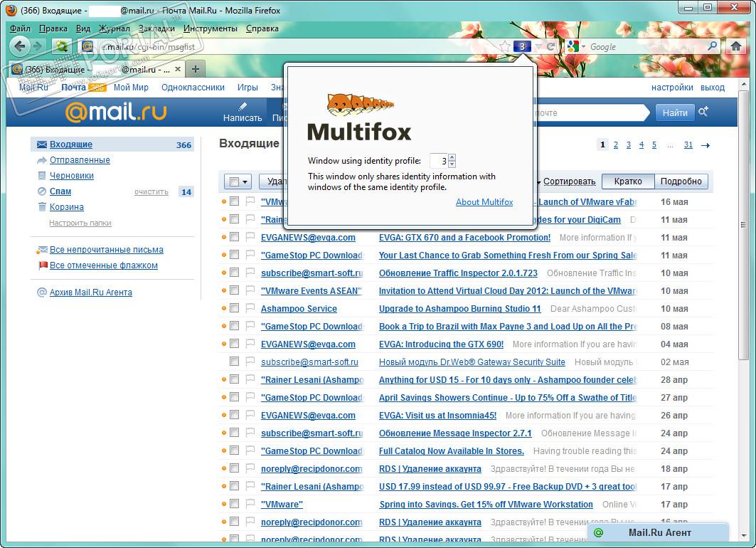Open a new tab with plus button
Screen dimensions: 756x548
coord(196,69)
